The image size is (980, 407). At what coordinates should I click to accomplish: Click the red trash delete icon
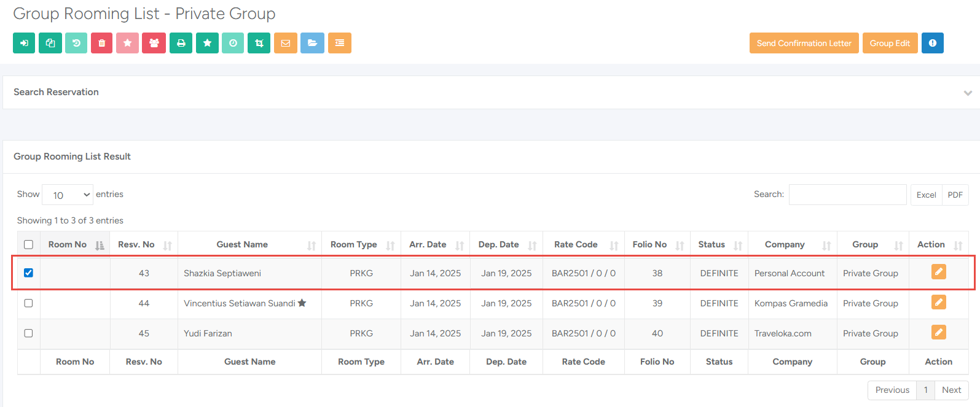[102, 43]
